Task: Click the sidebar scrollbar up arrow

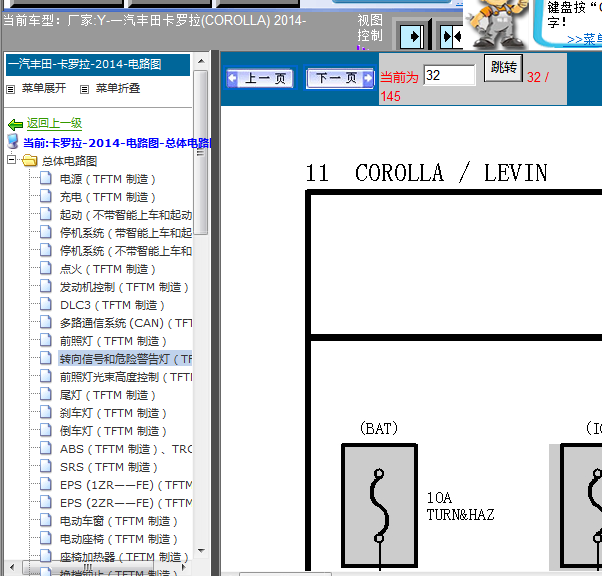Action: [x=201, y=61]
